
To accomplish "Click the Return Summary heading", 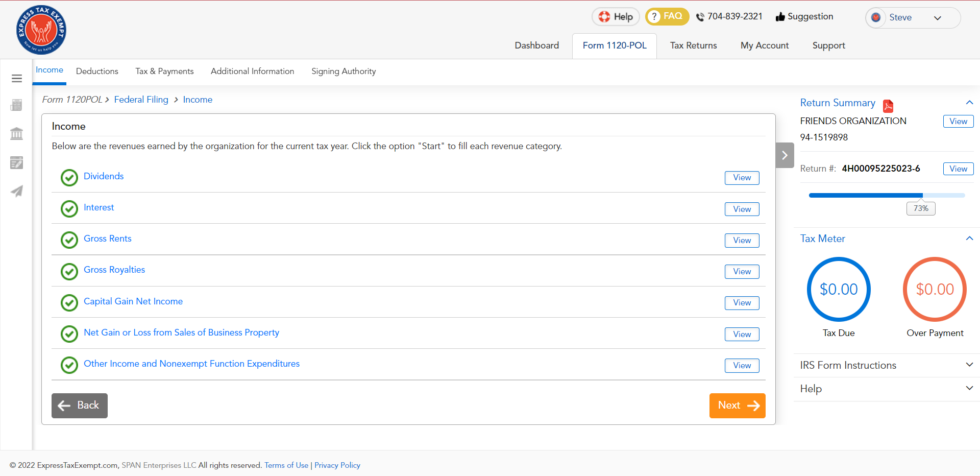I will click(838, 103).
